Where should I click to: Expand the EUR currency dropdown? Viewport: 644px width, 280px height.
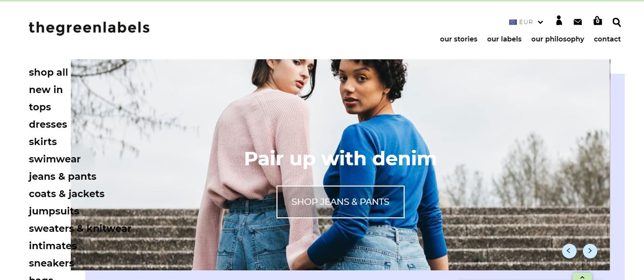coord(526,22)
